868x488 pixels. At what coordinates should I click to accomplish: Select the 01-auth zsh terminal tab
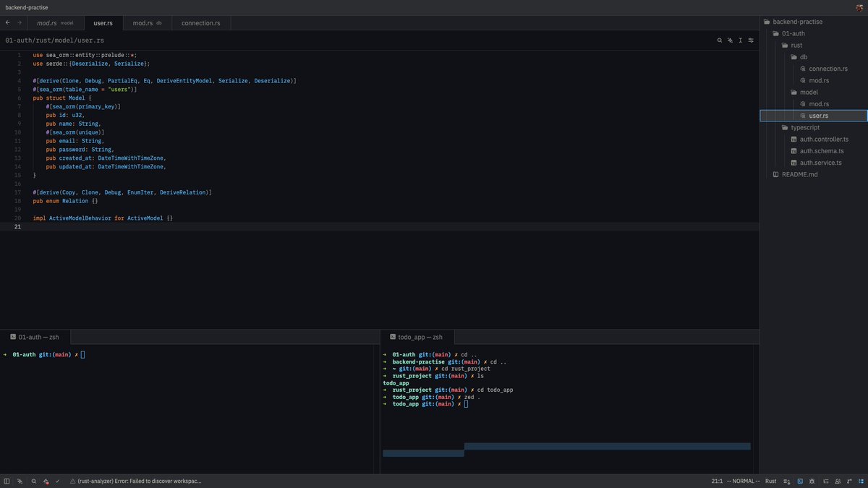pos(35,337)
